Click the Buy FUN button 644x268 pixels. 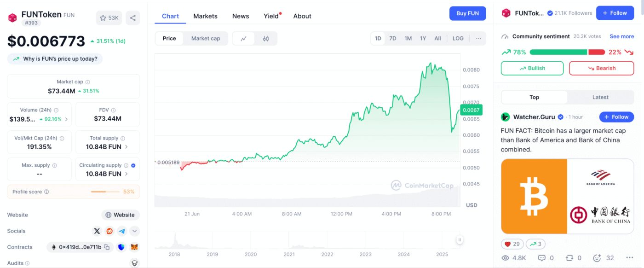pyautogui.click(x=467, y=13)
